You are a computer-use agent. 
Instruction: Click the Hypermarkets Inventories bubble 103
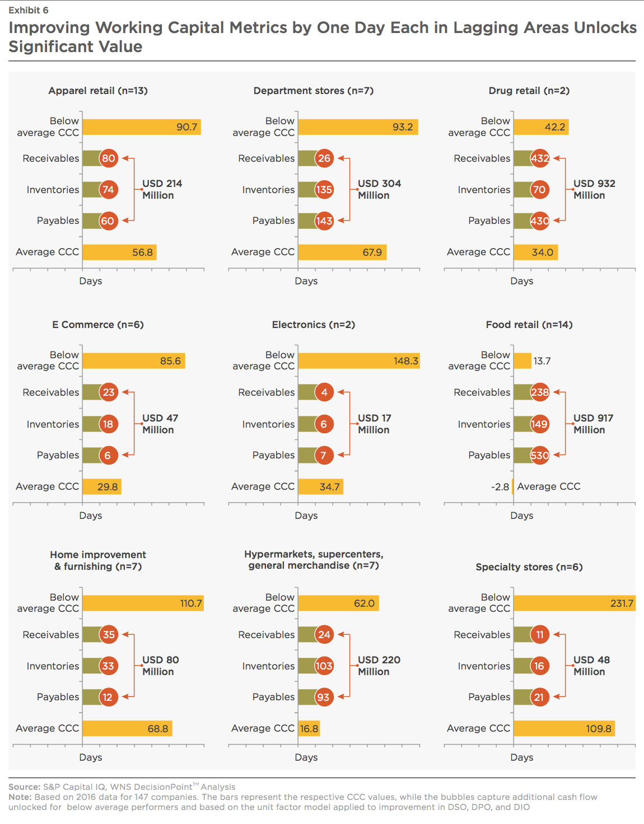(324, 666)
